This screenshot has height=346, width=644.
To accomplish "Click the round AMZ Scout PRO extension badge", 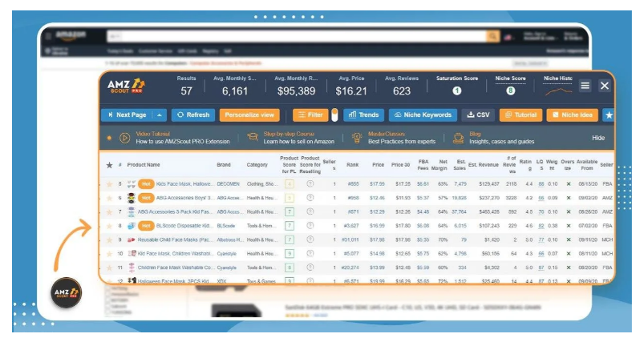I will click(66, 292).
